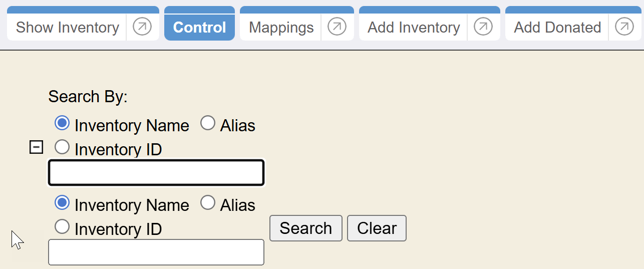
Task: Click the Add Donated pop-out arrow icon
Action: pos(624,27)
